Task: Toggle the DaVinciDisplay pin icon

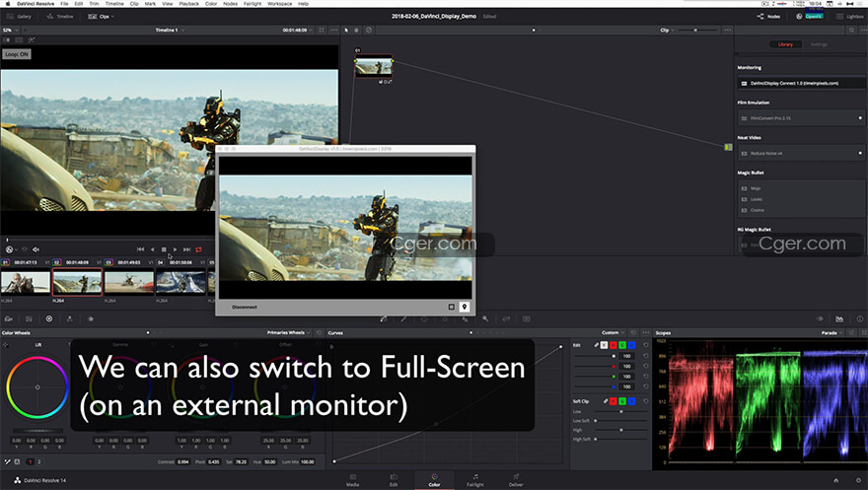Action: click(465, 307)
